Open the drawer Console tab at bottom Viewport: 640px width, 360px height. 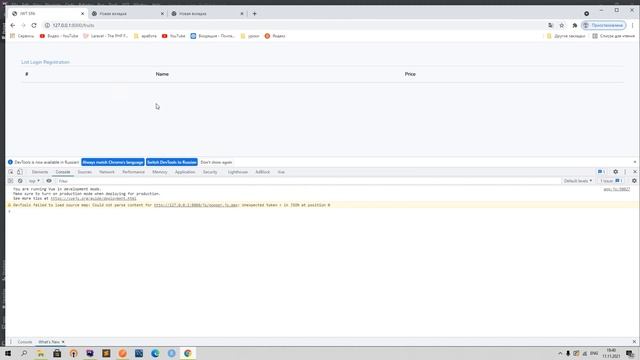point(24,342)
